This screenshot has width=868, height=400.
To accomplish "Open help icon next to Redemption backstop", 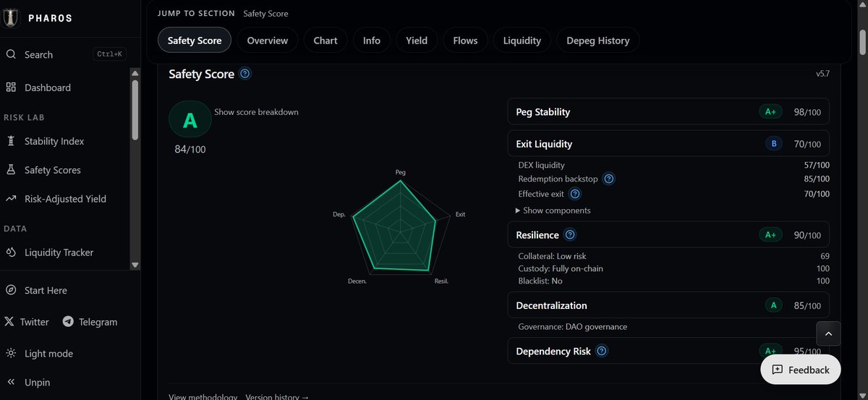I will point(609,179).
